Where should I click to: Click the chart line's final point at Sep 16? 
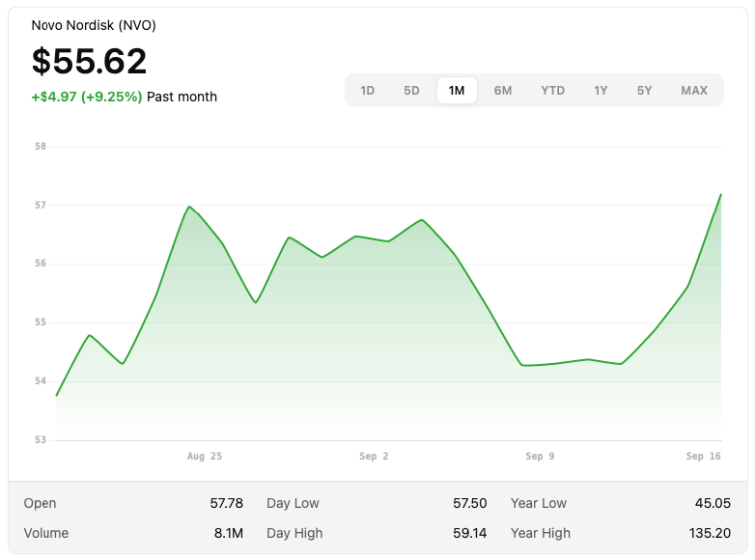(x=721, y=194)
